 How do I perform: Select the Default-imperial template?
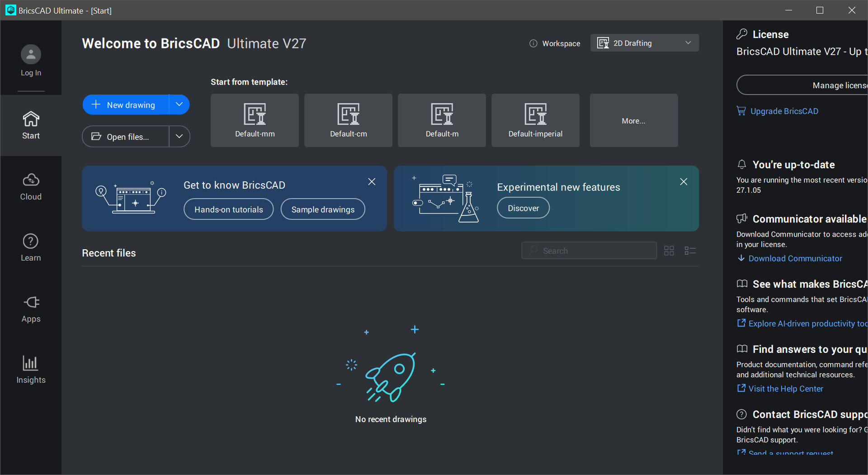[x=535, y=120]
